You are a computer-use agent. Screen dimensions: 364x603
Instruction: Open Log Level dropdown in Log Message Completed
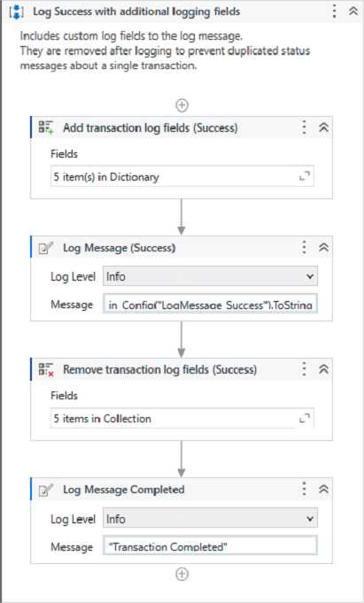[210, 519]
